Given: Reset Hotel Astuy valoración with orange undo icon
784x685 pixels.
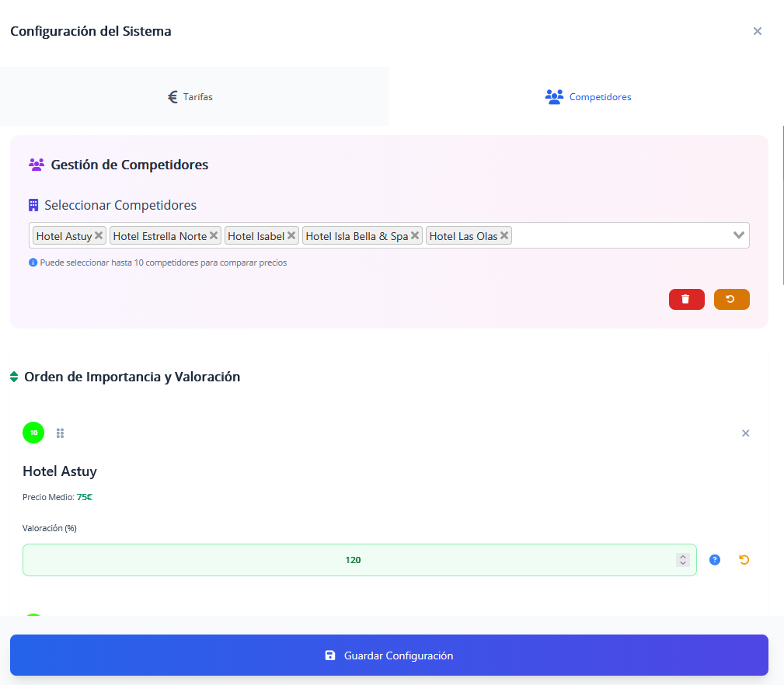Looking at the screenshot, I should 744,560.
